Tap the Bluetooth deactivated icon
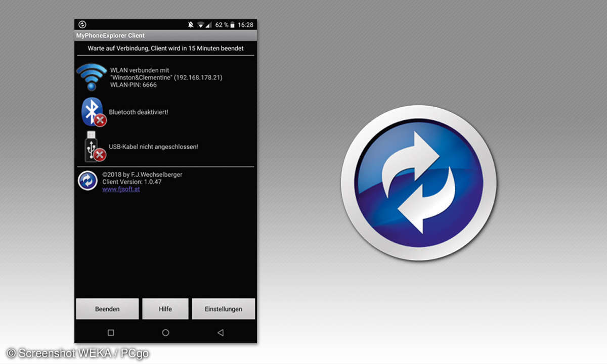607x364 pixels. click(x=94, y=112)
